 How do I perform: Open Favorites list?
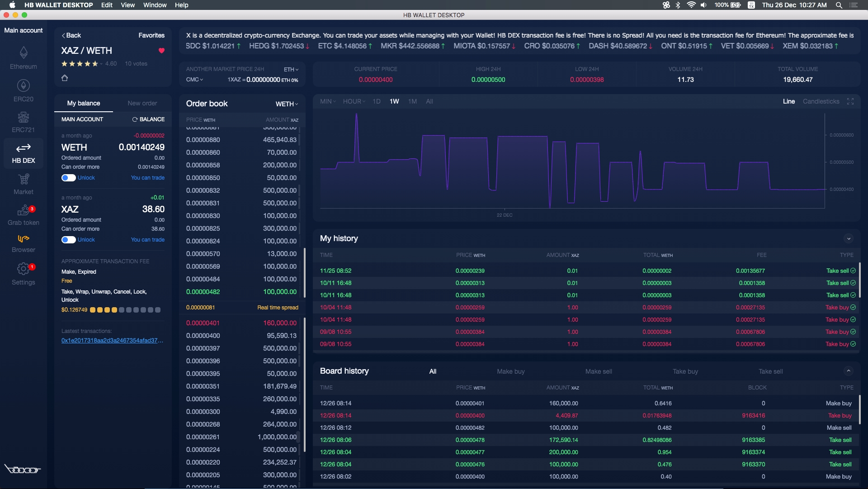click(151, 35)
